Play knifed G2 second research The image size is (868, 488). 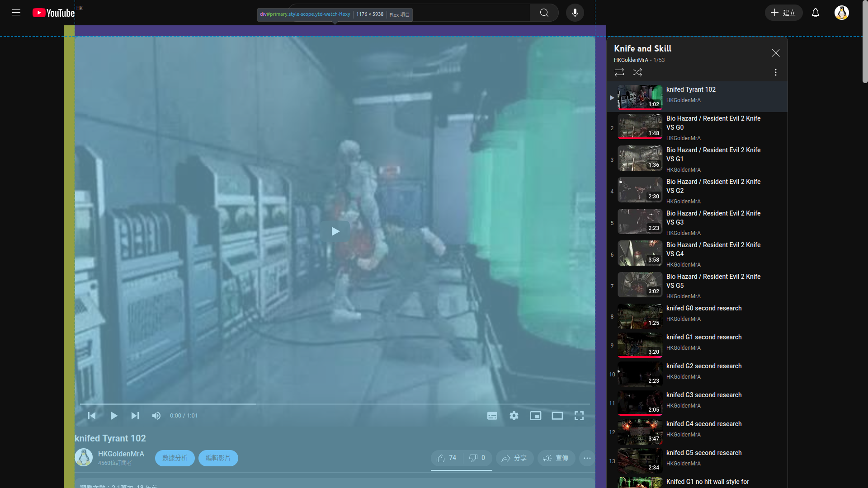[x=697, y=374]
